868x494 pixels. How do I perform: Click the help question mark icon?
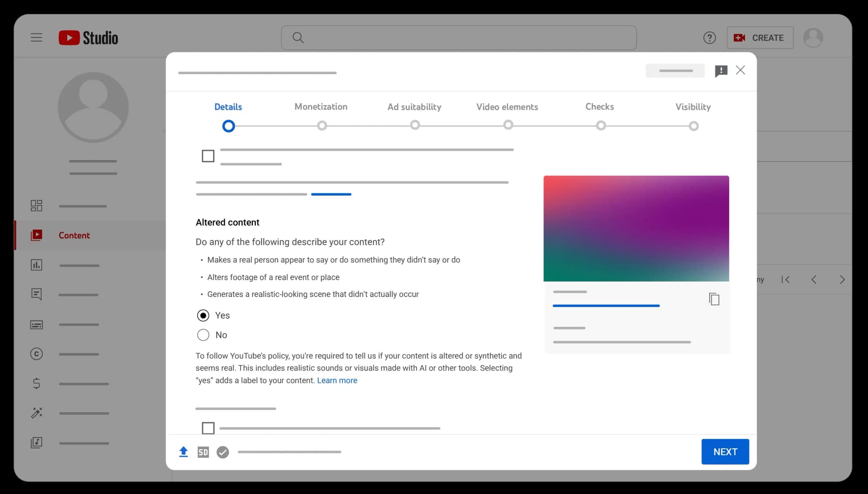pos(709,38)
